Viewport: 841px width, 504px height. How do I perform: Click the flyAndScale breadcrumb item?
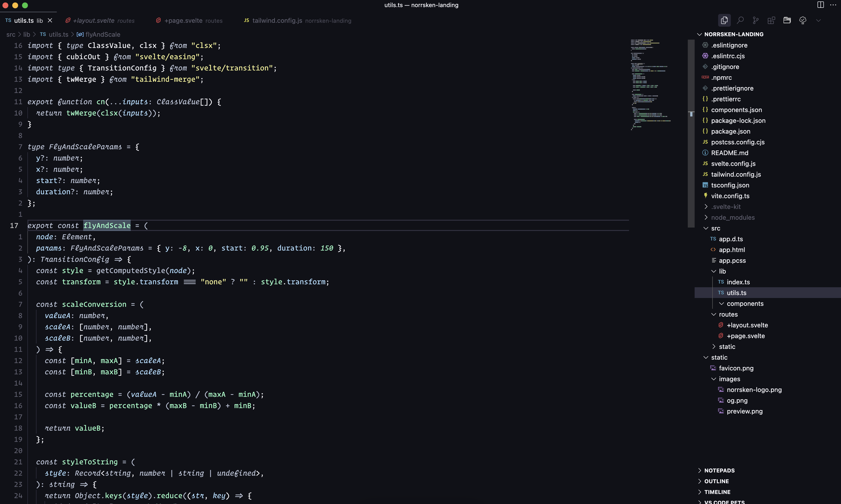point(103,34)
